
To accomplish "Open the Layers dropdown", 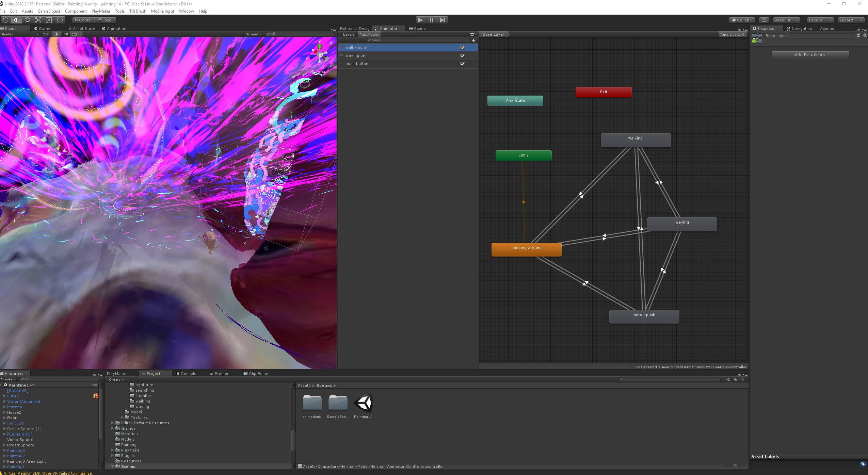I will pos(820,20).
